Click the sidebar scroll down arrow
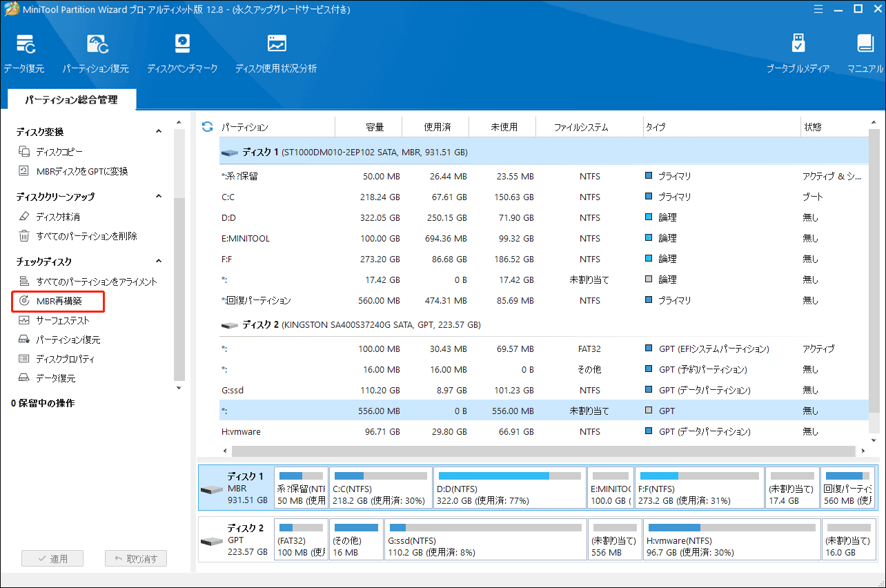Screen dimensions: 886x588 point(179,388)
